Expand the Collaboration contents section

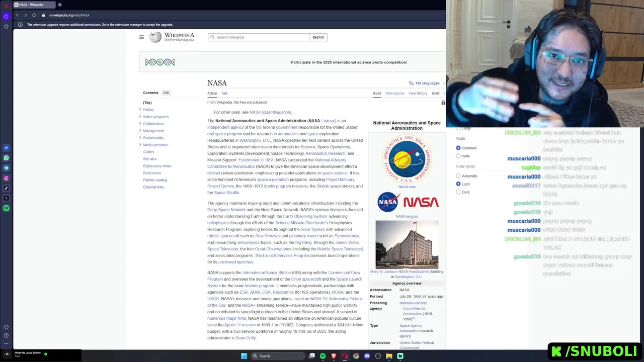tap(140, 124)
